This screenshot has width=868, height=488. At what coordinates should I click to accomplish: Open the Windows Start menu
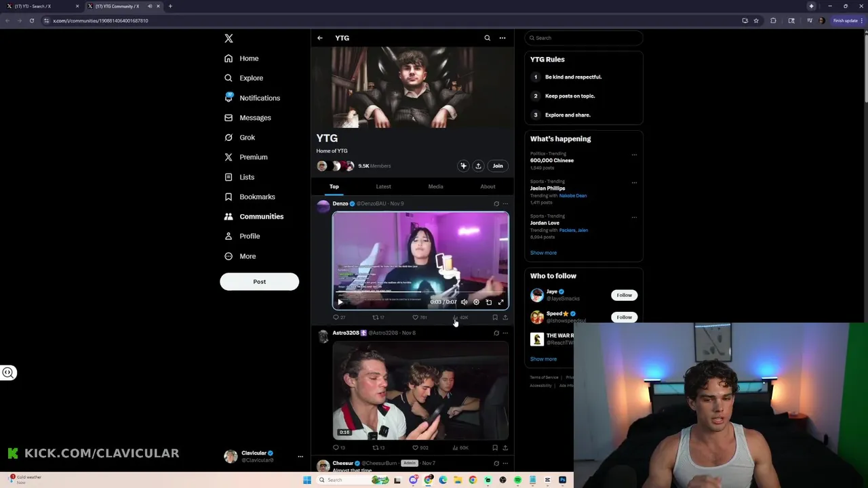[x=307, y=480]
